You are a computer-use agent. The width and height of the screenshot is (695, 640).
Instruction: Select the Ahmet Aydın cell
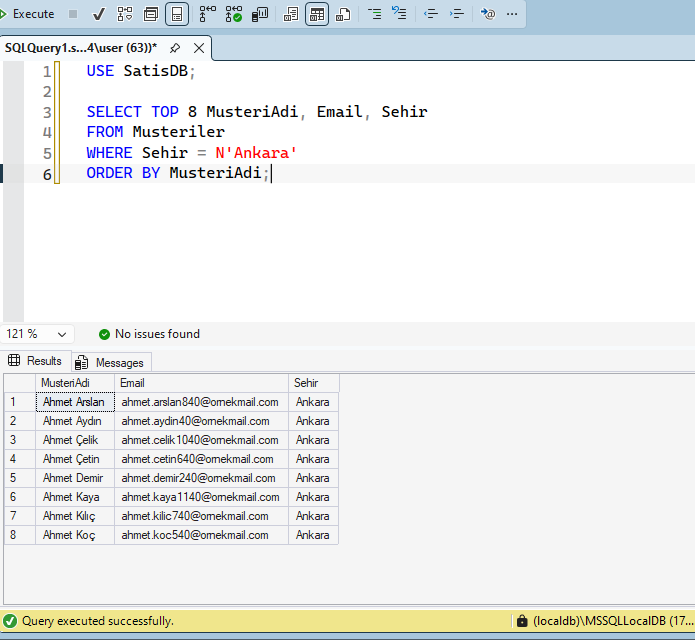75,421
